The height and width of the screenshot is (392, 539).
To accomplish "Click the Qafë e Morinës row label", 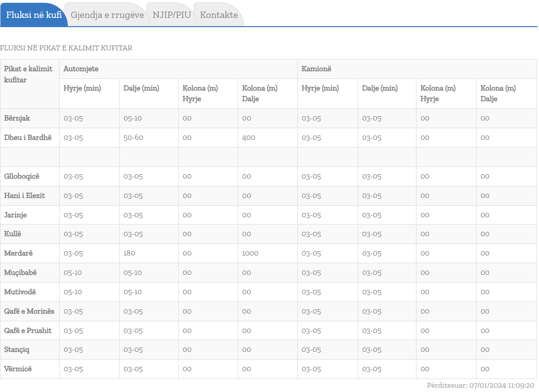I will point(29,311).
